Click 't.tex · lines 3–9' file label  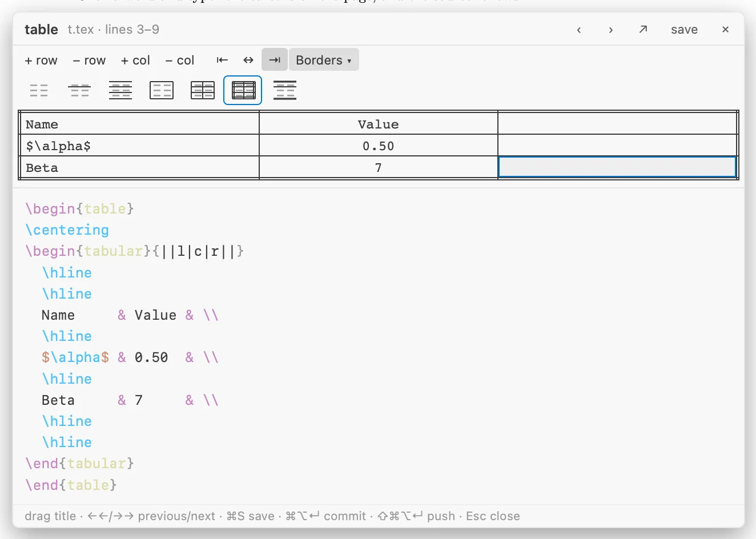tap(113, 30)
